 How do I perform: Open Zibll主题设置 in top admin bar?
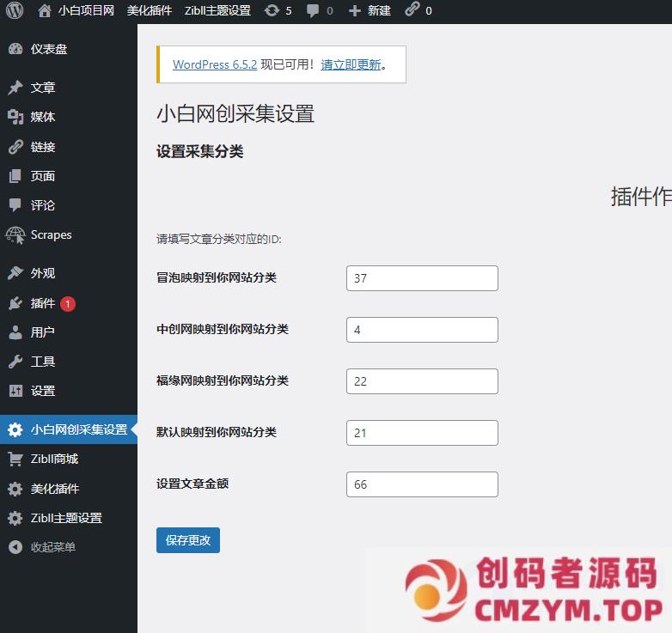click(217, 11)
